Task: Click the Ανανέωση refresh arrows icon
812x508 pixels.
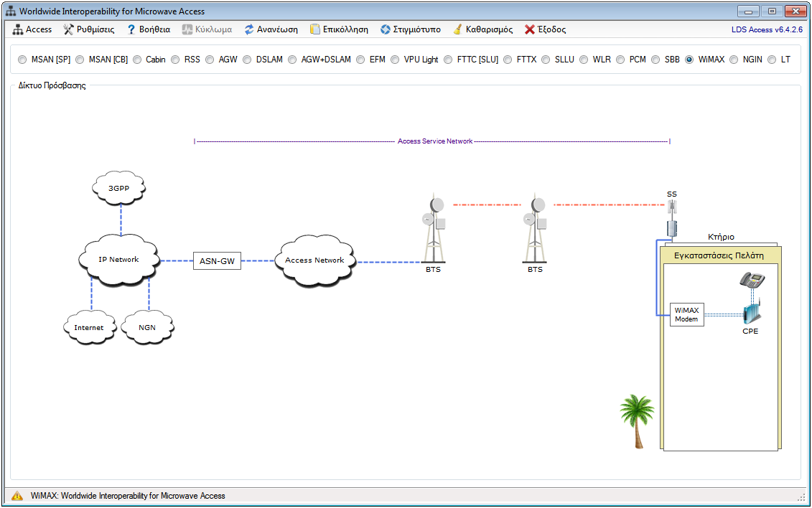Action: (249, 29)
